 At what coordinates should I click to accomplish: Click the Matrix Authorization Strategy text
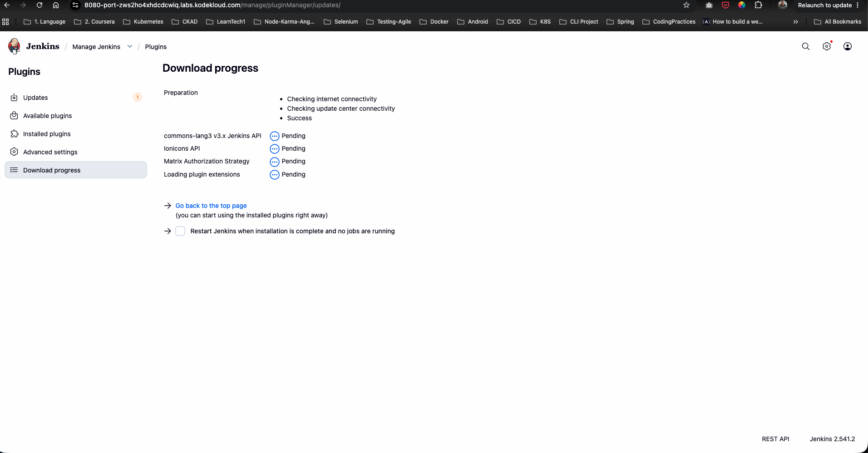point(207,161)
